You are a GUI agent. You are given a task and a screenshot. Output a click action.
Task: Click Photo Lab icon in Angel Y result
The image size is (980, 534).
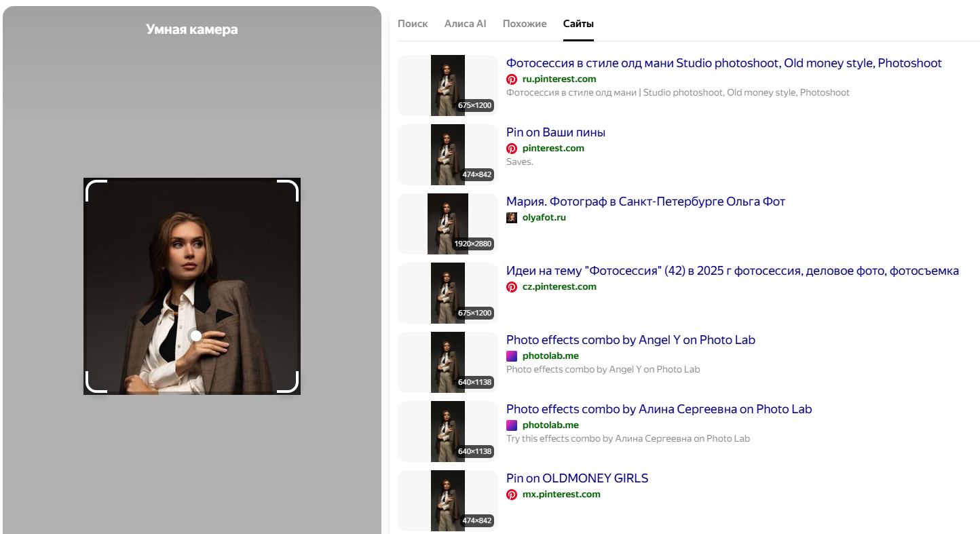(x=512, y=356)
